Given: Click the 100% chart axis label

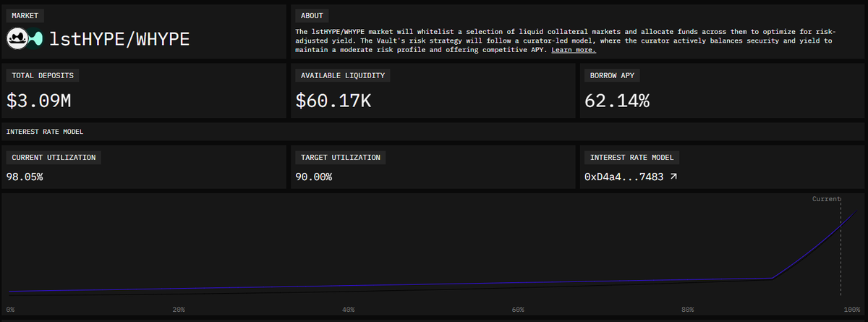Looking at the screenshot, I should point(852,310).
